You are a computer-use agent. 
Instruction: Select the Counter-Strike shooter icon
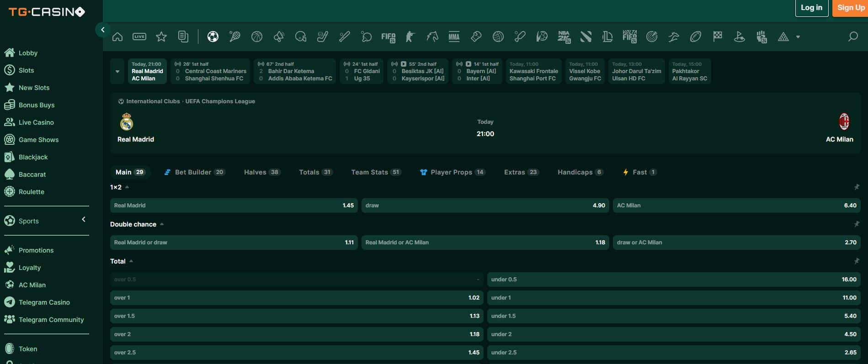pos(410,37)
